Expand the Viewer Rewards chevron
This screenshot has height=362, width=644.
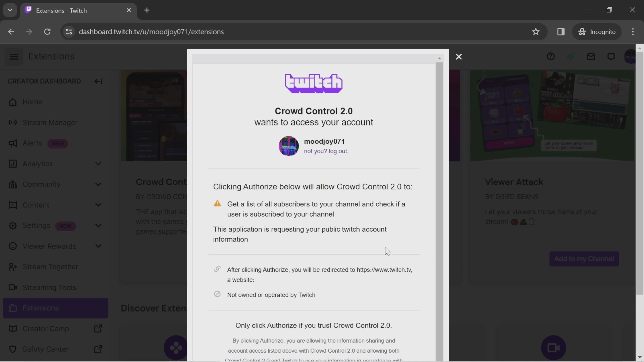[x=98, y=246]
